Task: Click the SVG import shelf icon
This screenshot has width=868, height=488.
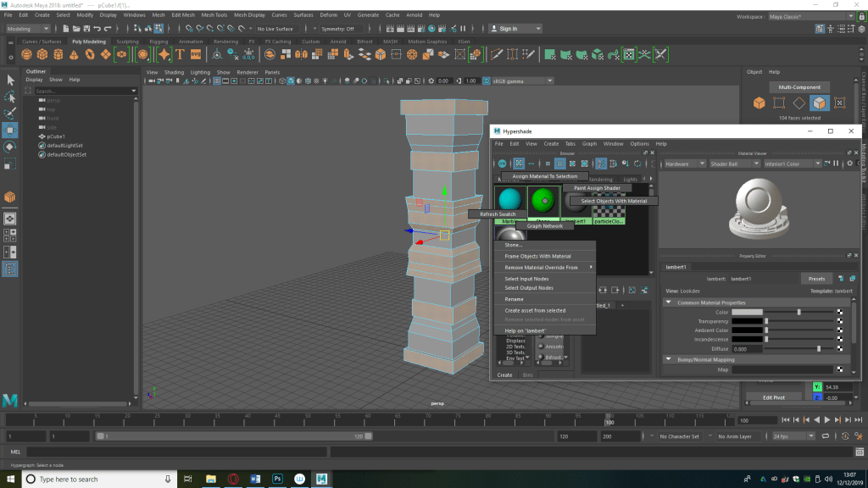Action: pos(196,54)
